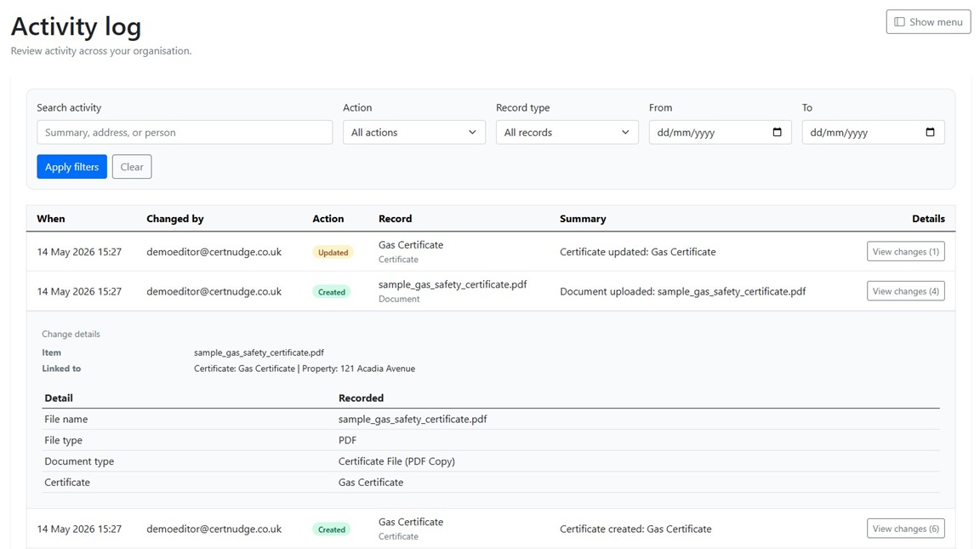Click the Action filter label
The image size is (980, 549).
click(357, 107)
